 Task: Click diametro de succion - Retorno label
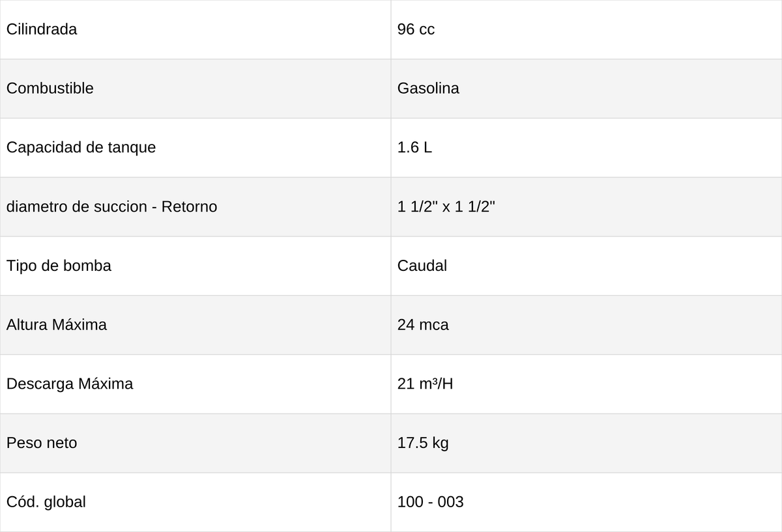point(111,206)
